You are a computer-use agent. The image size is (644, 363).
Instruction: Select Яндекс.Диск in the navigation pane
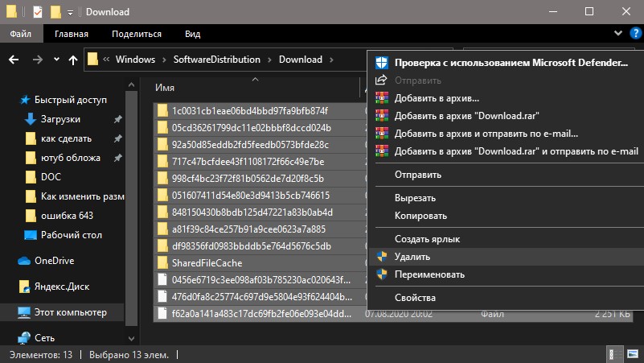(x=54, y=287)
